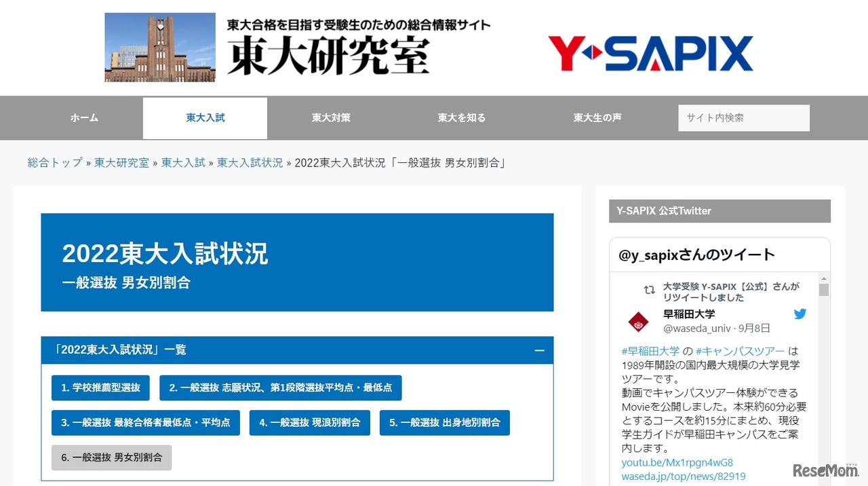Select 6. 一般選抜 男女別割合 button
Viewport: 868px width, 486px height.
click(112, 457)
